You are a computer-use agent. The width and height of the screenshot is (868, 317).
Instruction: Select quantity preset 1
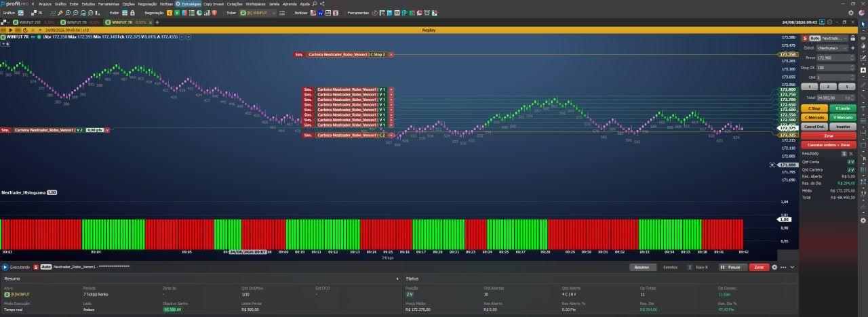[810, 87]
